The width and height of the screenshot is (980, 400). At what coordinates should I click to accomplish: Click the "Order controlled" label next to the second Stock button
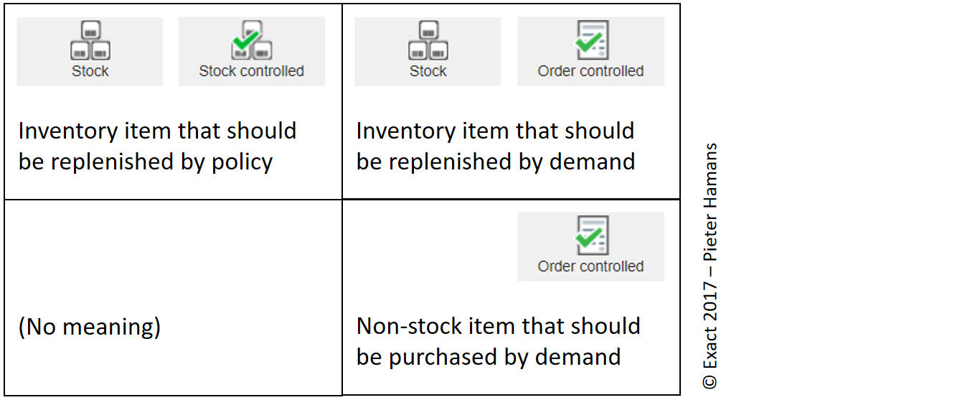(x=590, y=71)
